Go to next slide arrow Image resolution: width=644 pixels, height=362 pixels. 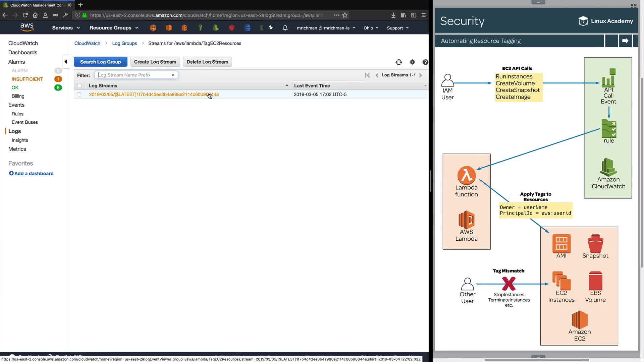[625, 41]
